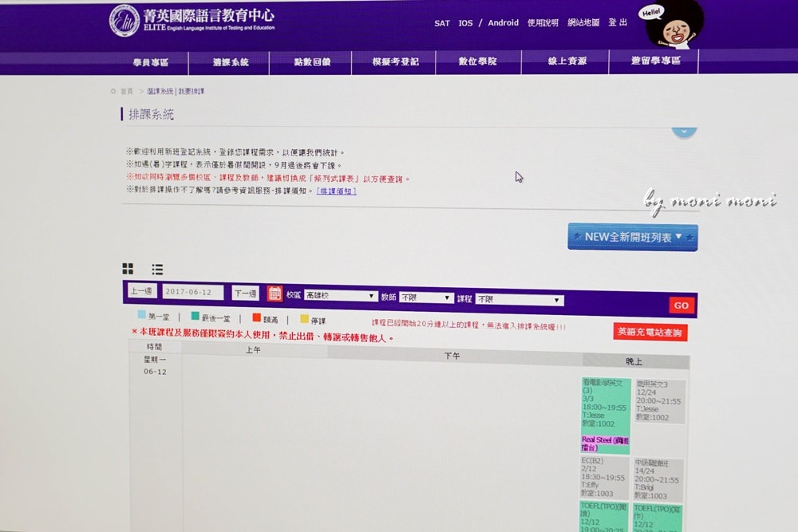The height and width of the screenshot is (532, 798).
Task: Select the 數位學院 navigation tab
Action: click(477, 61)
